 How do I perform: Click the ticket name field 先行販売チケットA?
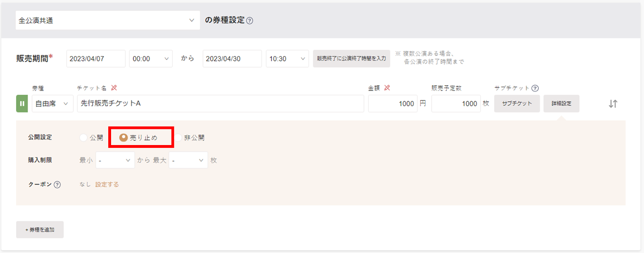220,104
